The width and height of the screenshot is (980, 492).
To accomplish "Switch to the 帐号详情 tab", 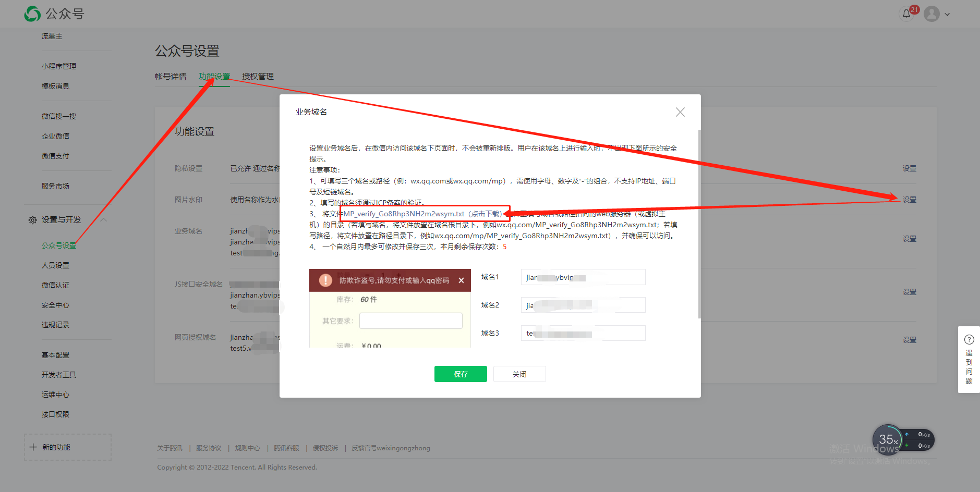I will [171, 77].
